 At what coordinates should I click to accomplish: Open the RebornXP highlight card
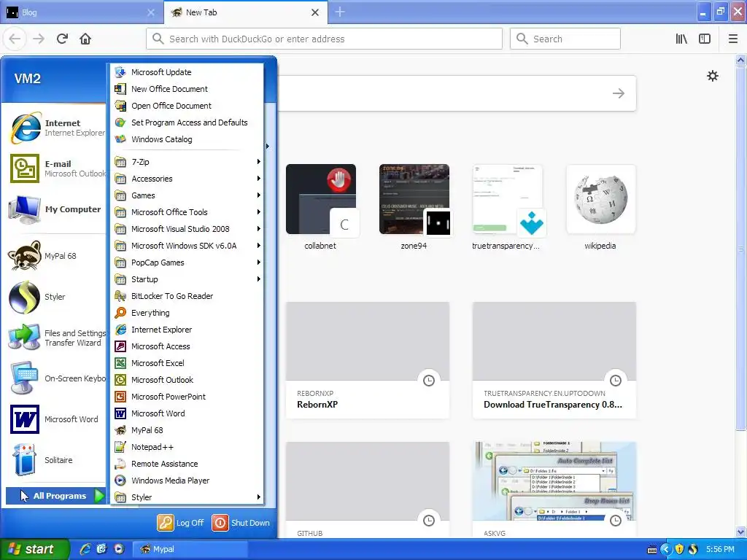tap(368, 360)
